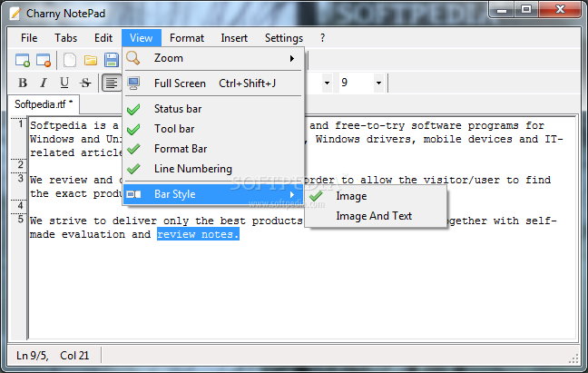Open the ? help menu

coord(322,38)
